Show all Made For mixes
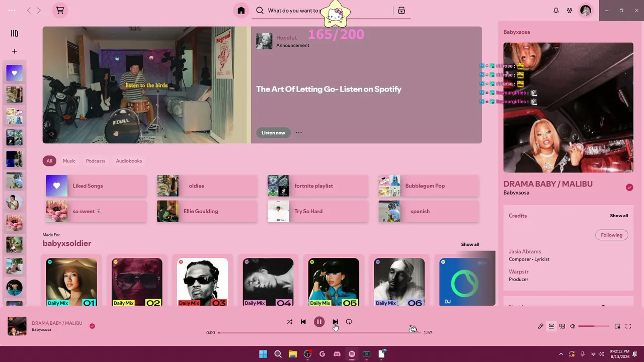This screenshot has height=362, width=644. [x=470, y=244]
